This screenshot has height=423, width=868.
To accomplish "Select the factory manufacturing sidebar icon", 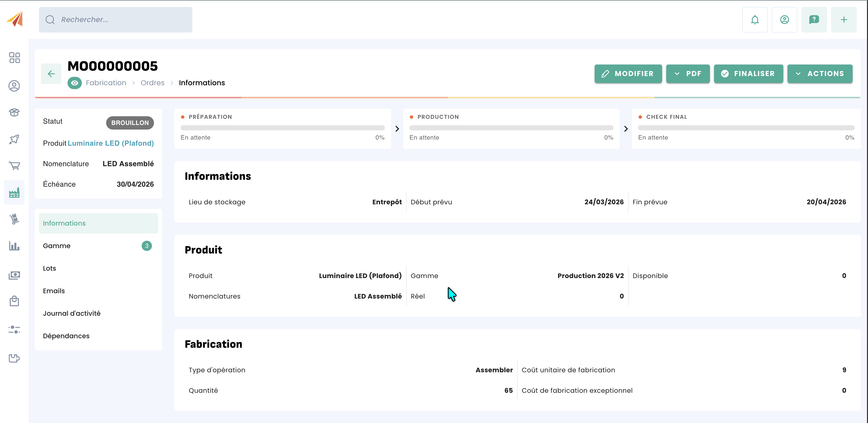I will (14, 193).
